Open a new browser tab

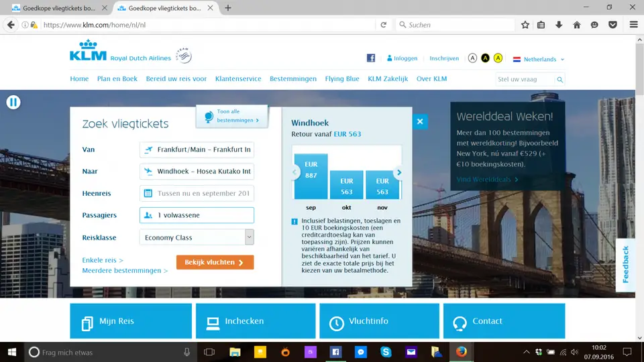(x=228, y=8)
